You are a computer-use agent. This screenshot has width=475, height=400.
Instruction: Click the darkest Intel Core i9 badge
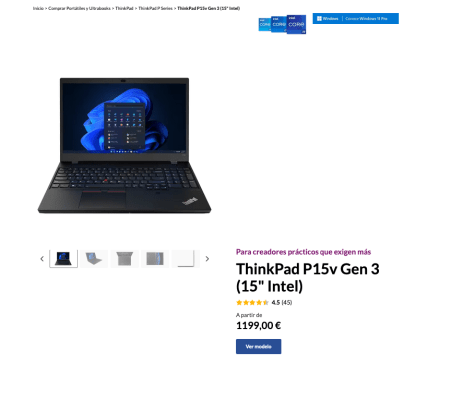tap(296, 24)
